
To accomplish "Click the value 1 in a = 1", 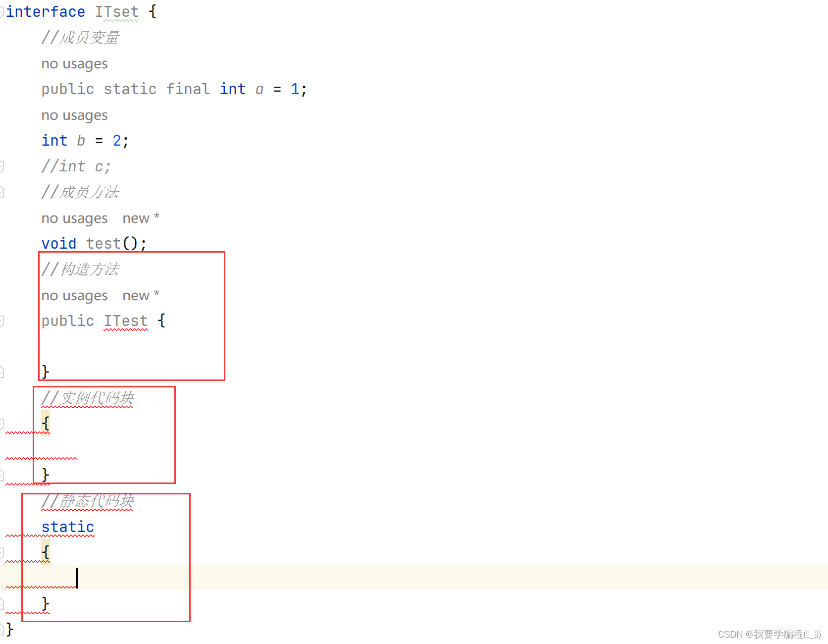I will click(295, 89).
